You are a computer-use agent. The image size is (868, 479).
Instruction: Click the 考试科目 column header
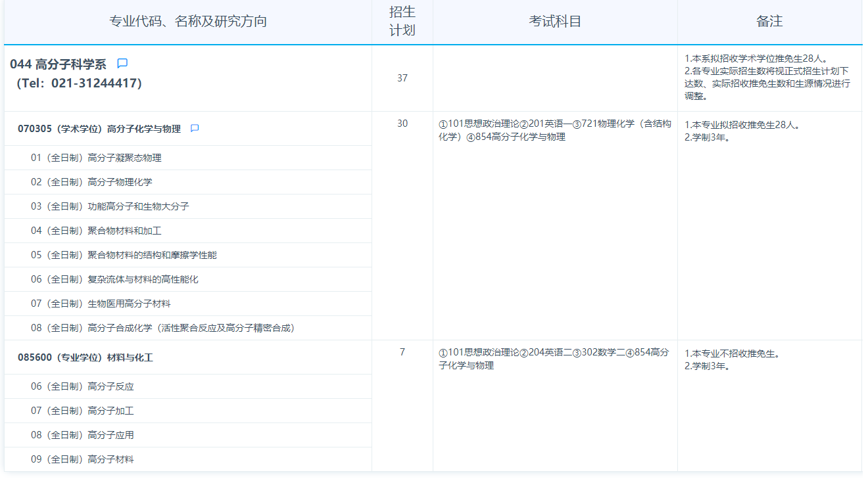tap(555, 21)
